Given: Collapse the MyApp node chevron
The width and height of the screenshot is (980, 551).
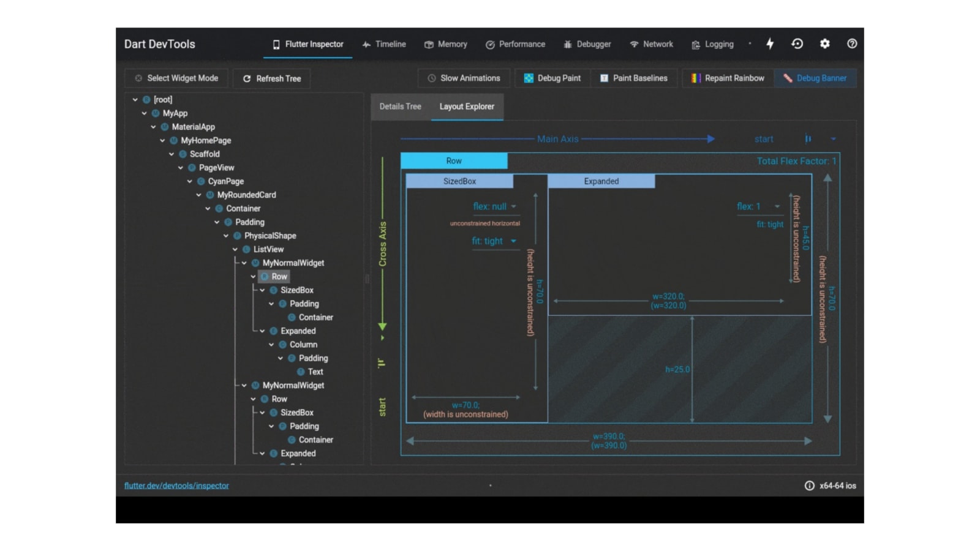Looking at the screenshot, I should pos(145,113).
